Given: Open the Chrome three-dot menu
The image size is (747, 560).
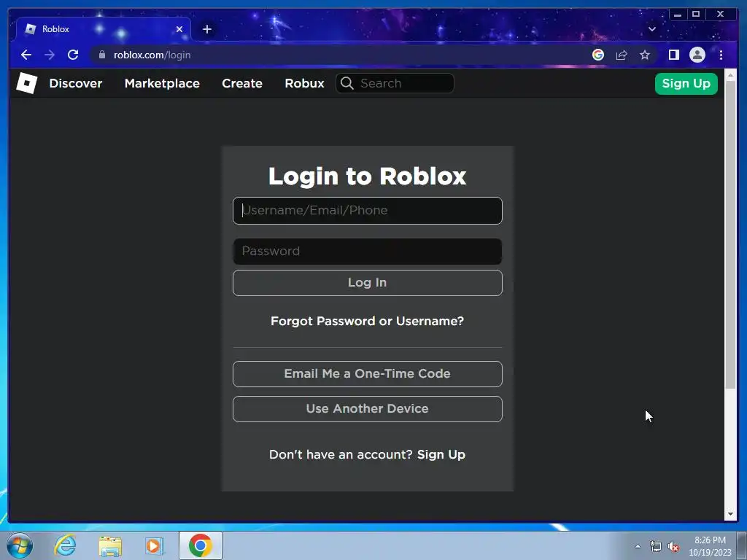Looking at the screenshot, I should (x=721, y=55).
